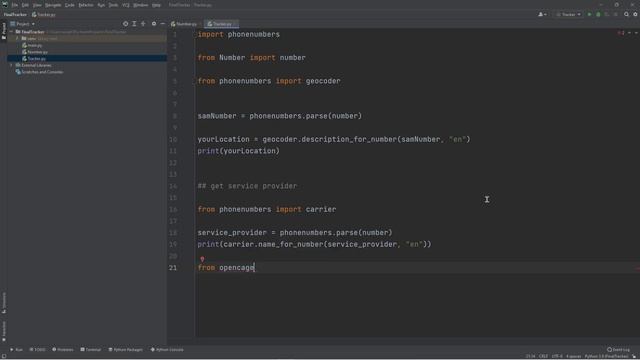Click the cursor position 21:14 indicator

pyautogui.click(x=530, y=356)
